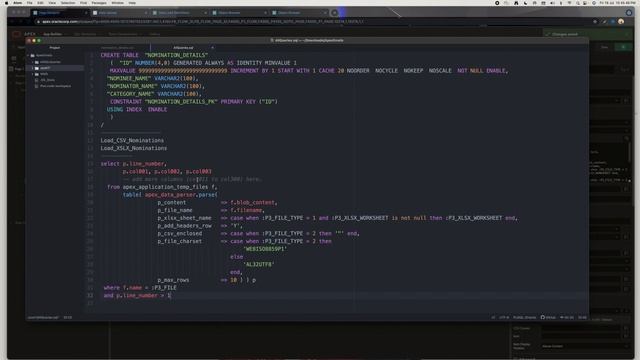Click the 'AL32UTF8' string literal

pyautogui.click(x=259, y=264)
